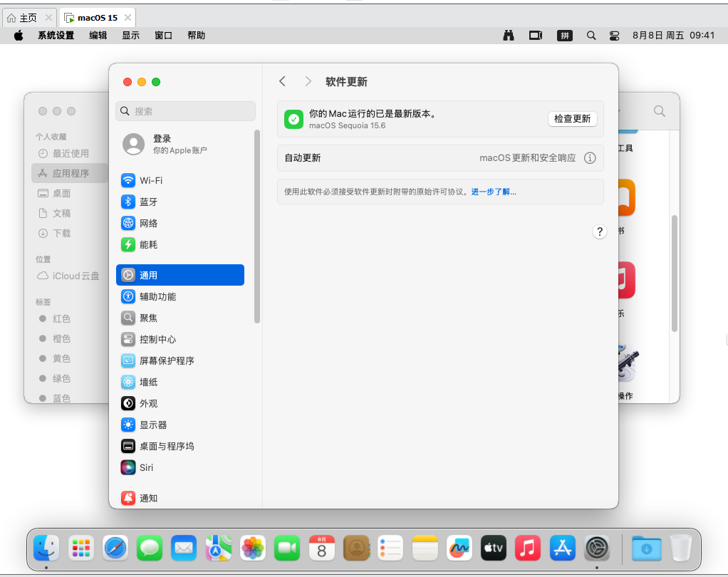
Task: Launch Music from the Dock
Action: click(528, 549)
